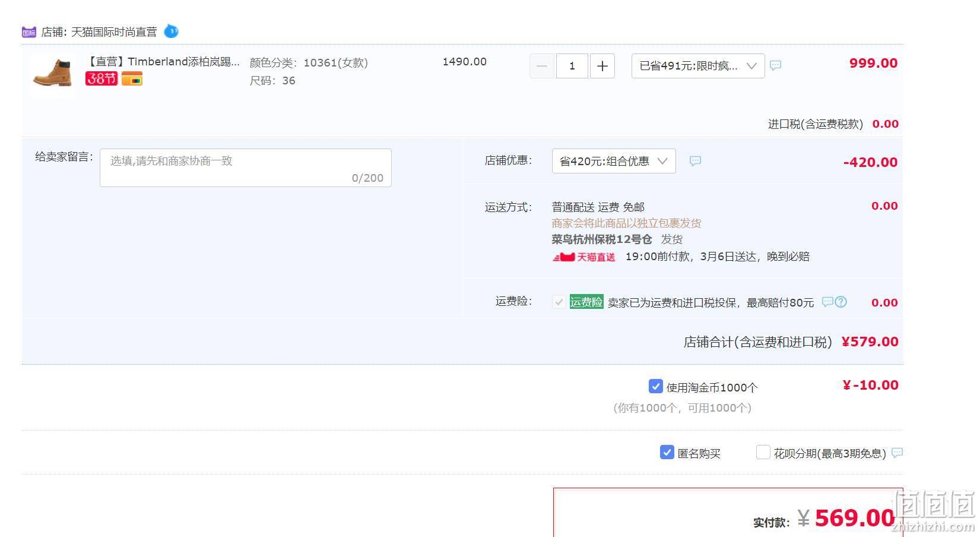Screen dimensions: 980x537
Task: Click the message-to-seller text box
Action: [246, 168]
